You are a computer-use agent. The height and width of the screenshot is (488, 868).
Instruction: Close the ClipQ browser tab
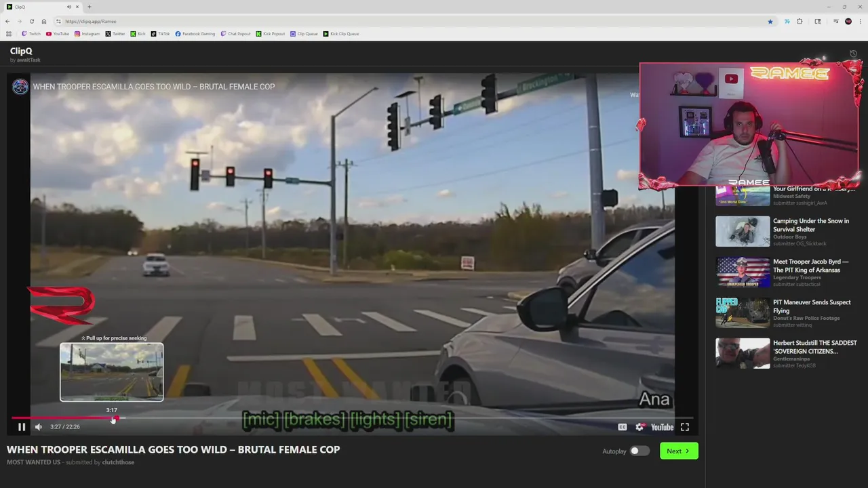click(77, 7)
